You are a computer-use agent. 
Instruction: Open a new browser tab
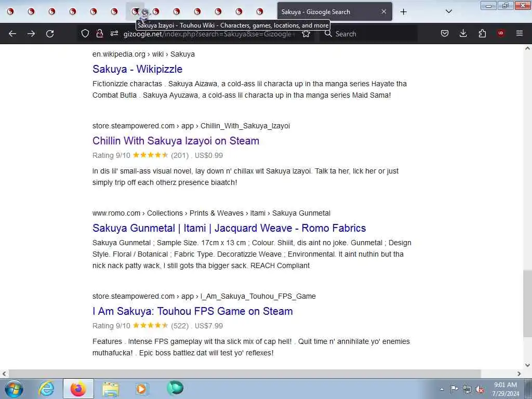403,12
